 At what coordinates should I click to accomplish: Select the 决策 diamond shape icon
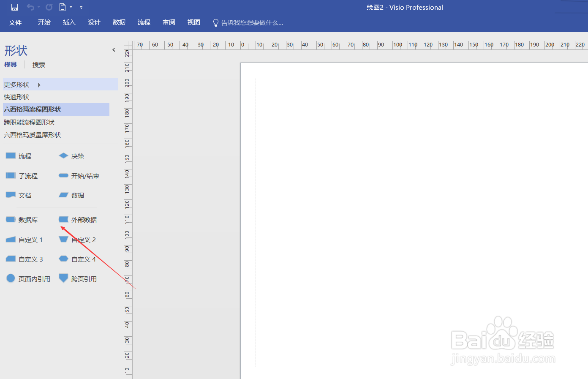(x=63, y=156)
